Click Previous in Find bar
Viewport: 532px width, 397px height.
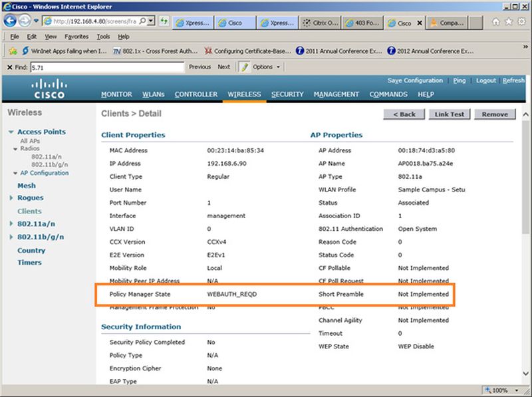pyautogui.click(x=200, y=67)
